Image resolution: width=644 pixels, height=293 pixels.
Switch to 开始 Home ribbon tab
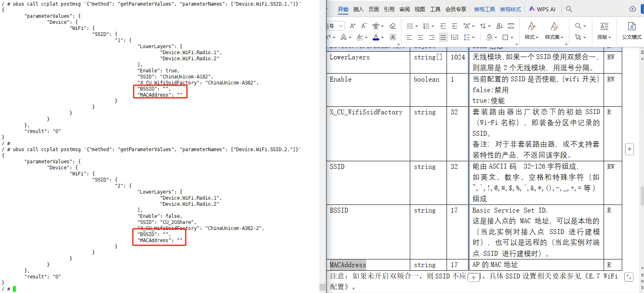click(x=343, y=9)
